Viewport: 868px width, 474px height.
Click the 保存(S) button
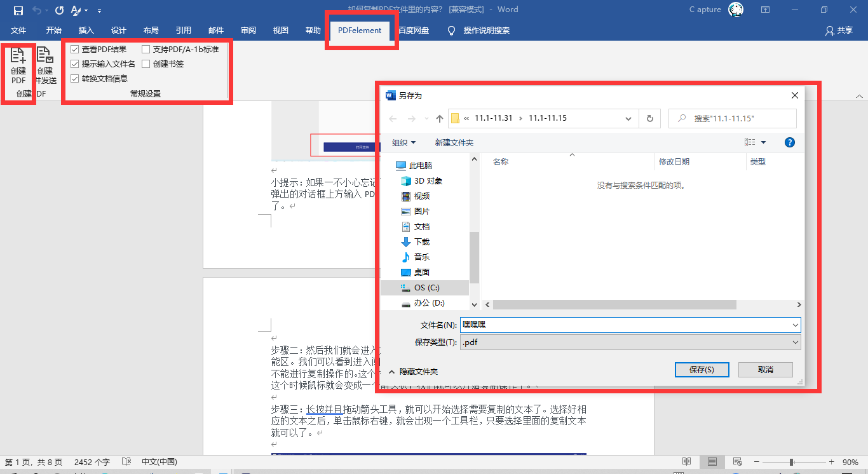point(702,369)
